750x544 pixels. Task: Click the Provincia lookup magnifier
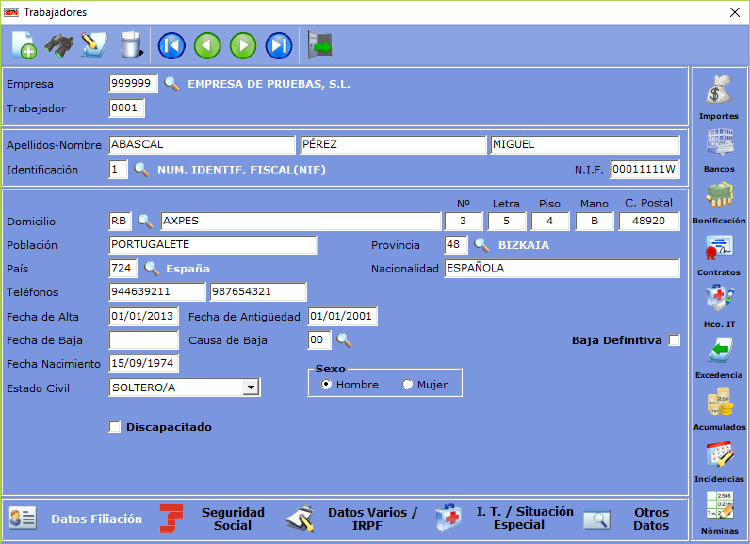click(x=481, y=245)
